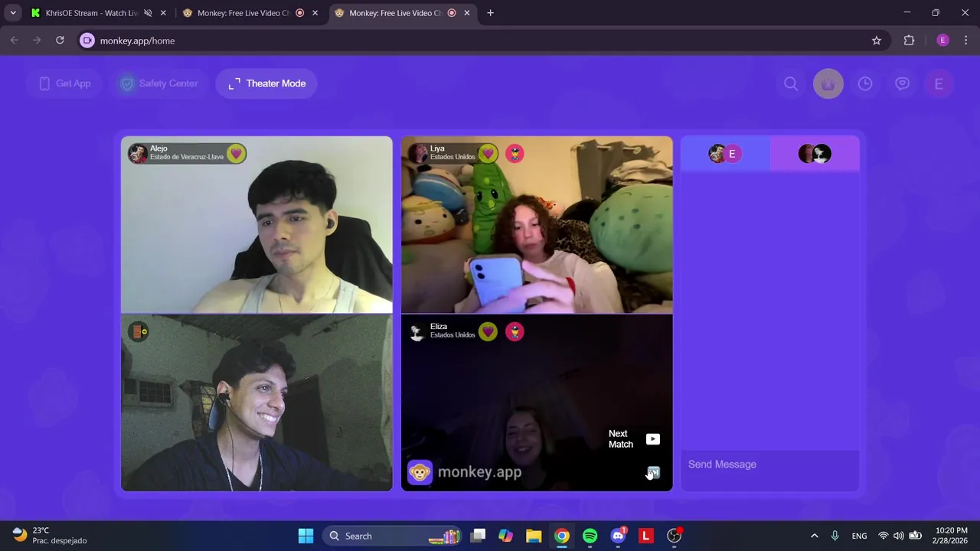Viewport: 980px width, 551px height.
Task: Open Discord from the taskbar
Action: (x=618, y=536)
